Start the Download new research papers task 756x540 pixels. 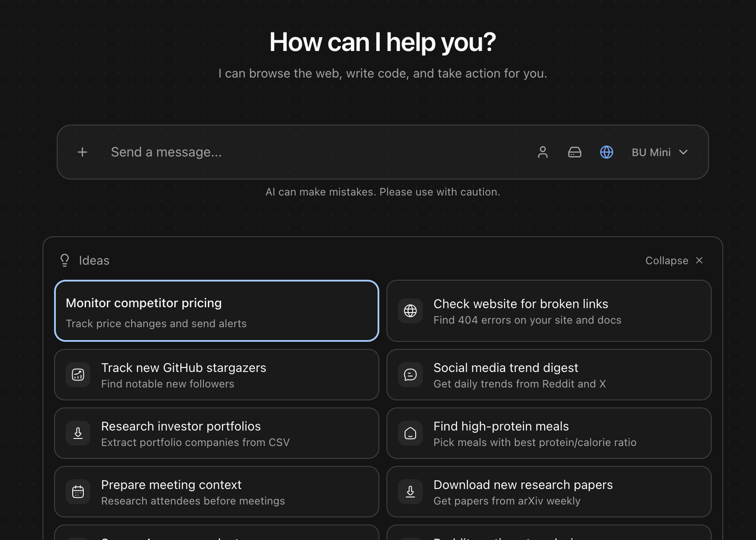(549, 492)
